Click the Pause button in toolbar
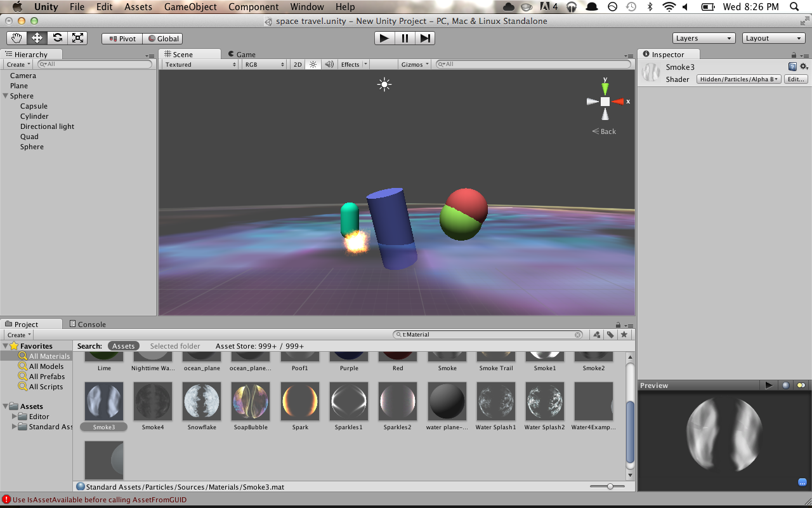 tap(405, 38)
